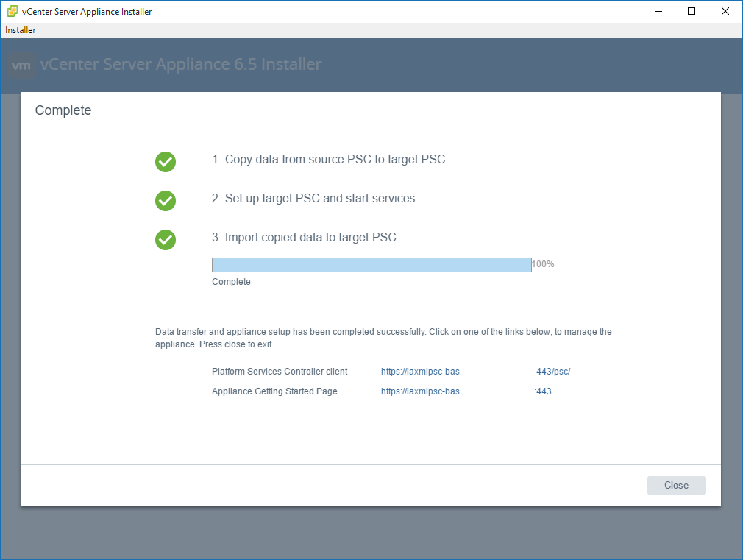Maximize the installer window
Viewport: 743px width, 560px height.
pos(692,12)
